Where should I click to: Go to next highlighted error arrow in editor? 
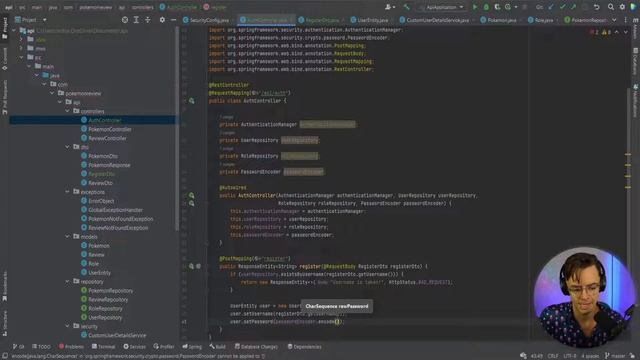click(625, 32)
